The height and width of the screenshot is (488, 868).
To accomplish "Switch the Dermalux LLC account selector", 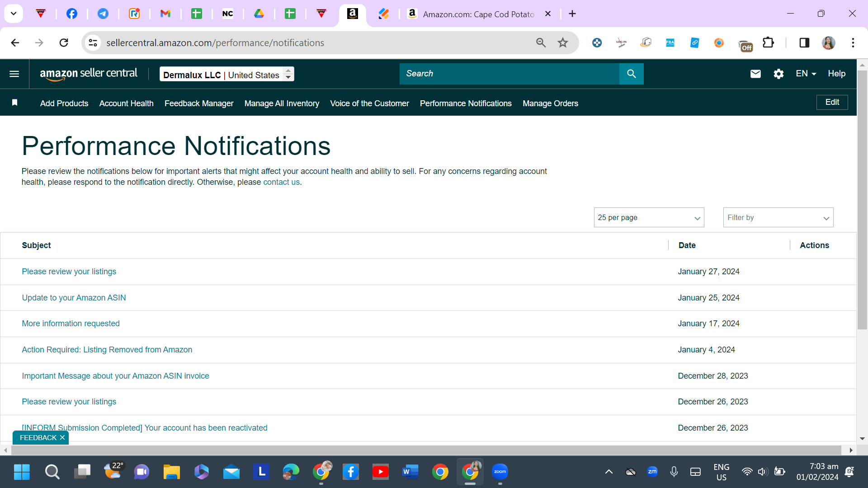I will point(227,74).
